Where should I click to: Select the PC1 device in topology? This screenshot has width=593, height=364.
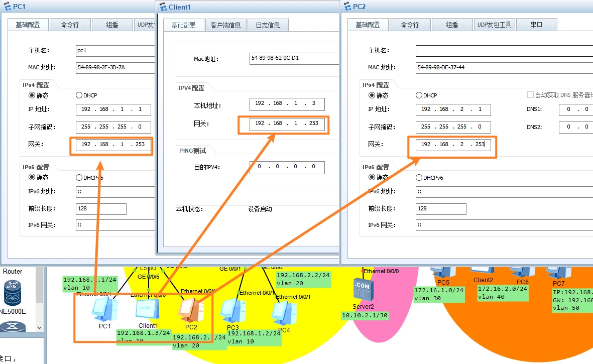[x=104, y=309]
